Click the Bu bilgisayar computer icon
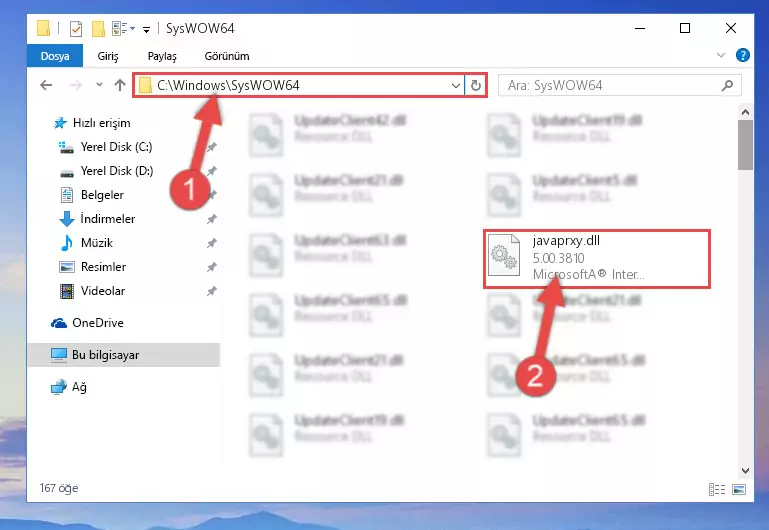 click(59, 355)
